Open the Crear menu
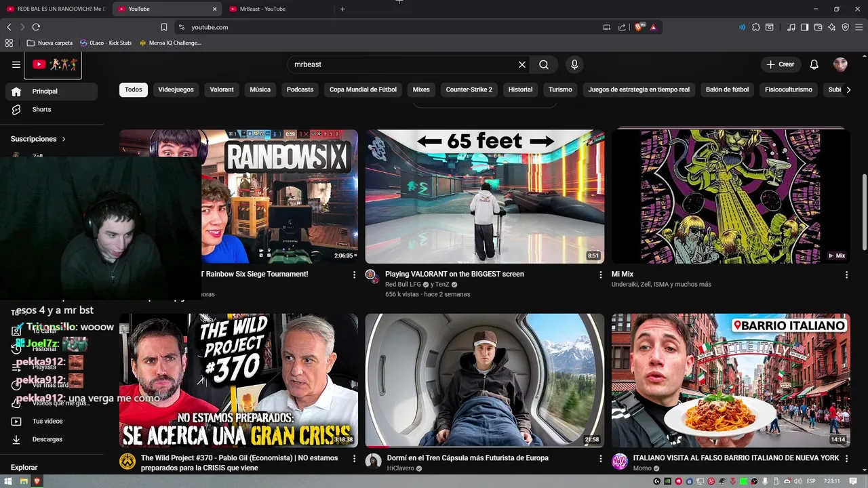Screen dimensions: 868x488 coord(781,64)
